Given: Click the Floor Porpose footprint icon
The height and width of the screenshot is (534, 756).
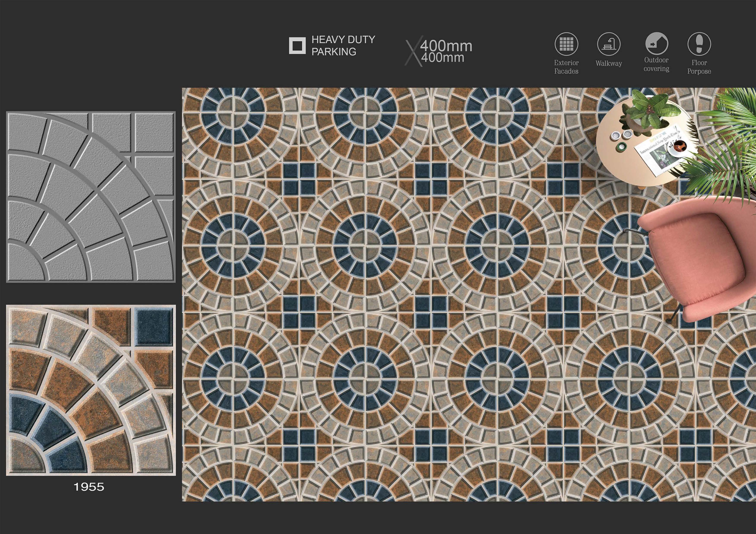Looking at the screenshot, I should coord(699,44).
